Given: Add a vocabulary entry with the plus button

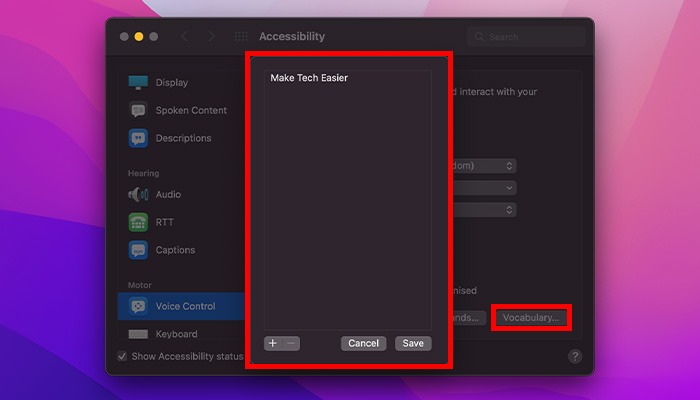Looking at the screenshot, I should click(x=273, y=343).
